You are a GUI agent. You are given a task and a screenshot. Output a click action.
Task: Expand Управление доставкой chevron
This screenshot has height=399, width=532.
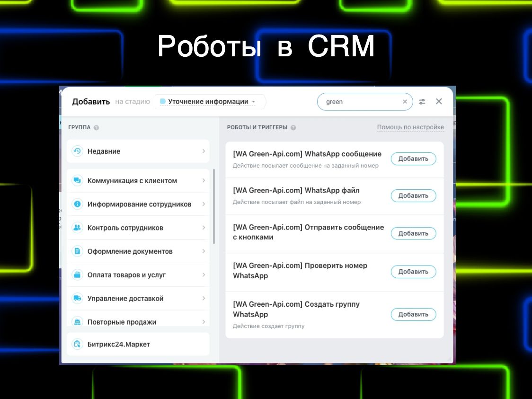pyautogui.click(x=204, y=298)
